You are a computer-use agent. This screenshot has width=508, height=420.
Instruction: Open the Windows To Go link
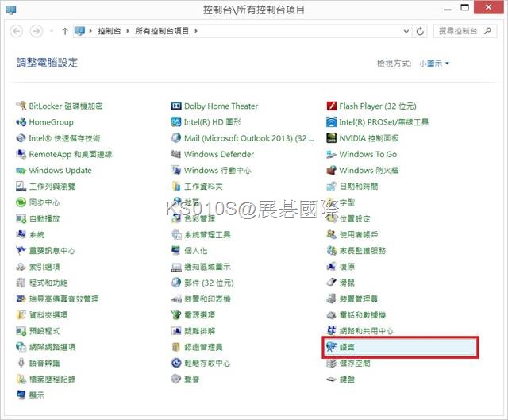coord(368,154)
